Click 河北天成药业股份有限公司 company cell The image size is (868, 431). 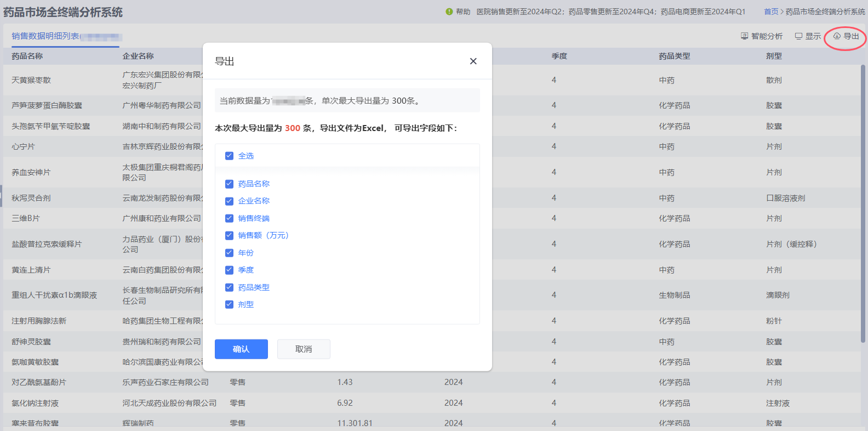pyautogui.click(x=169, y=403)
